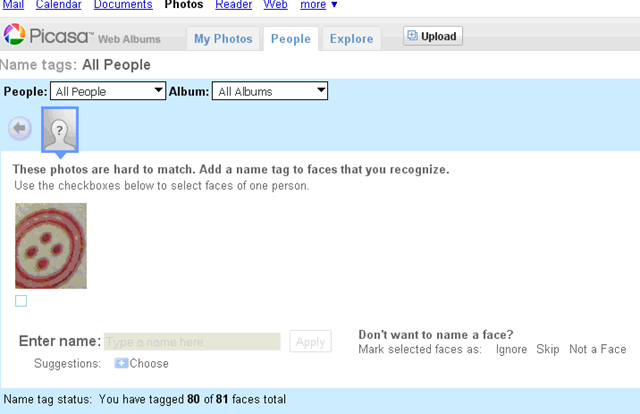Select the unknown person silhouette icon
The image size is (640, 414).
[x=60, y=130]
